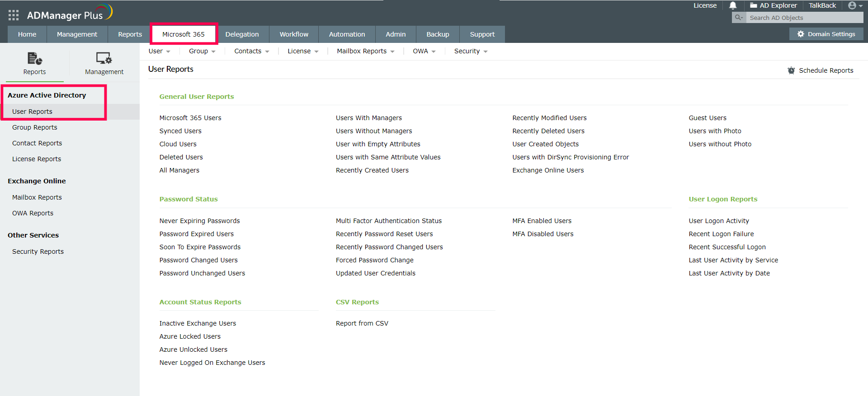
Task: Open Report from CSV link
Action: 362,323
